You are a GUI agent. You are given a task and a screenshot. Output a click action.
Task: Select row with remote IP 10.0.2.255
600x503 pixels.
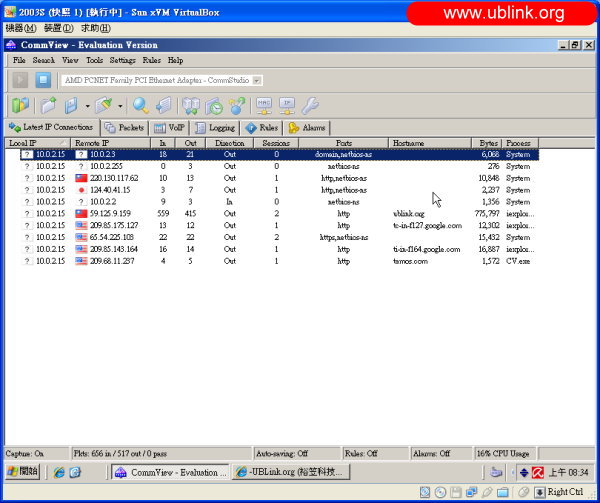[x=279, y=166]
